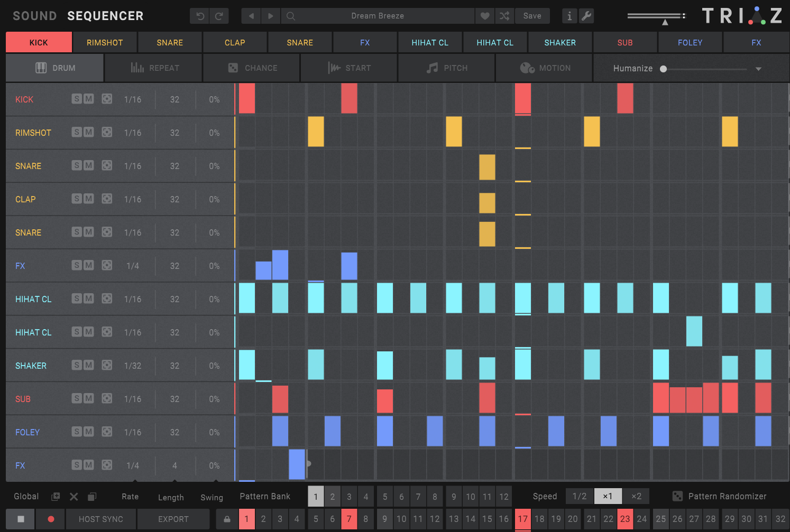The image size is (790, 532).
Task: Solo the FOLEY lane
Action: [x=77, y=432]
